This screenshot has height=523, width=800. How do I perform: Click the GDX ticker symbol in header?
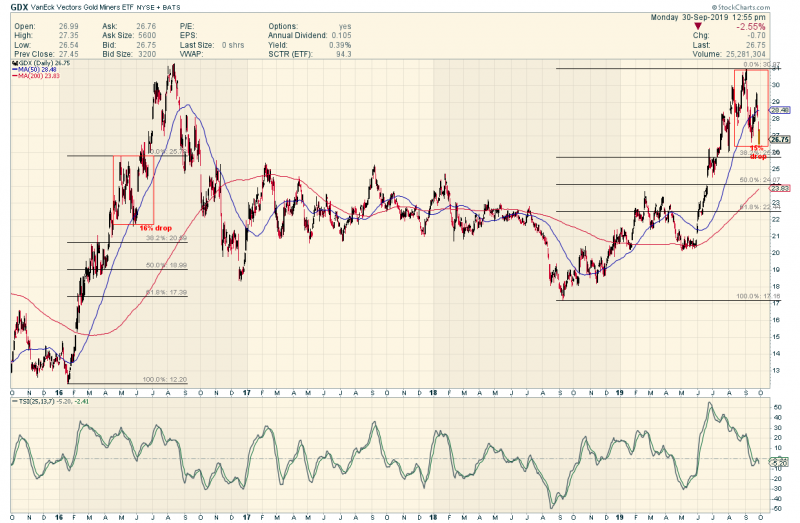[x=19, y=7]
